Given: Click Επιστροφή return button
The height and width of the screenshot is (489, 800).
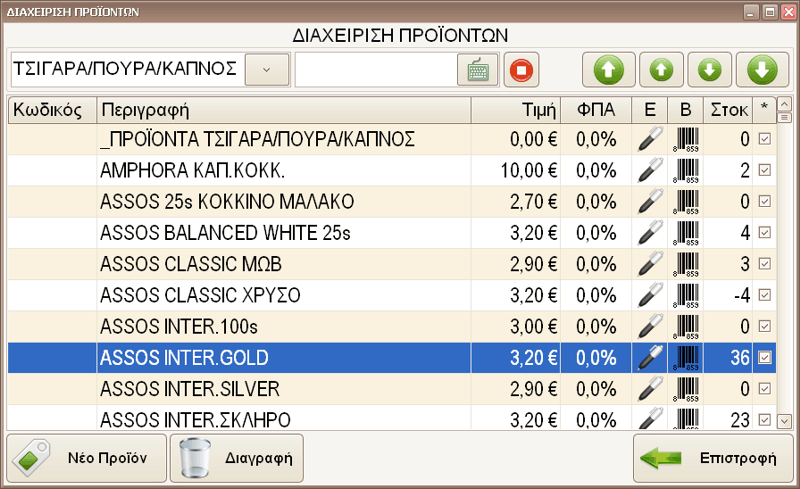Looking at the screenshot, I should 713,458.
